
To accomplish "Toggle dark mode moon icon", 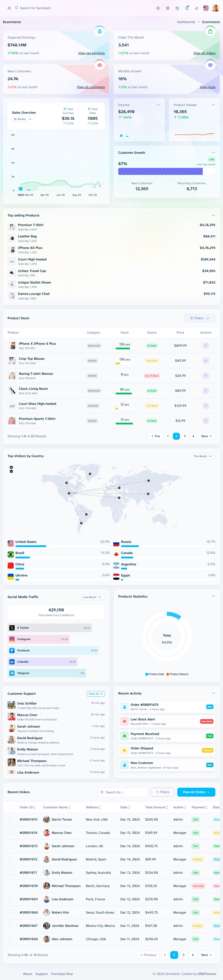I will click(x=196, y=8).
